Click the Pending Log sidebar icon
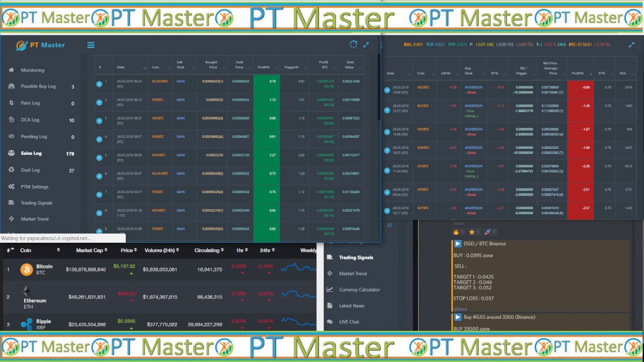Viewport: 644px width, 362px height. pos(12,136)
